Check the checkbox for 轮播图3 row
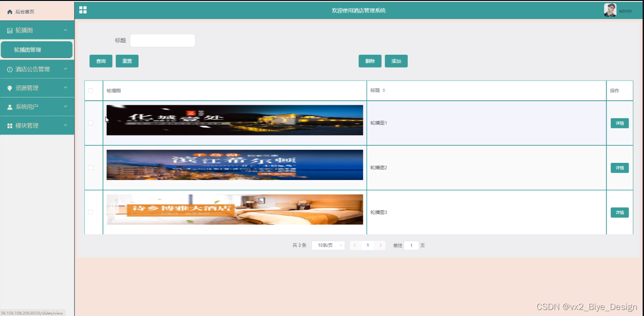Viewport: 644px width, 316px height. [91, 212]
